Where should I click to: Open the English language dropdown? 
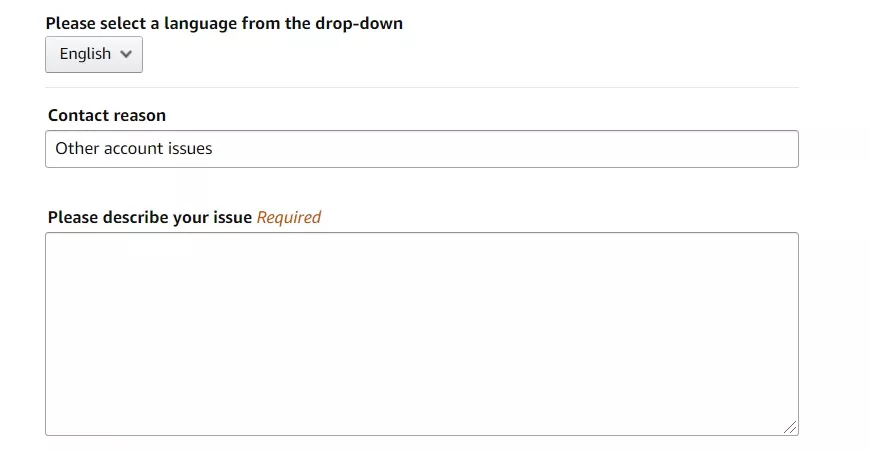(94, 55)
